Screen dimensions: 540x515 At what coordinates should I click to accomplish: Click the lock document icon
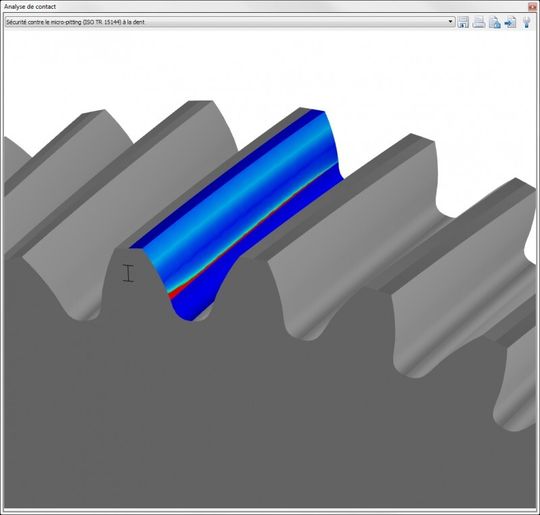pyautogui.click(x=495, y=22)
